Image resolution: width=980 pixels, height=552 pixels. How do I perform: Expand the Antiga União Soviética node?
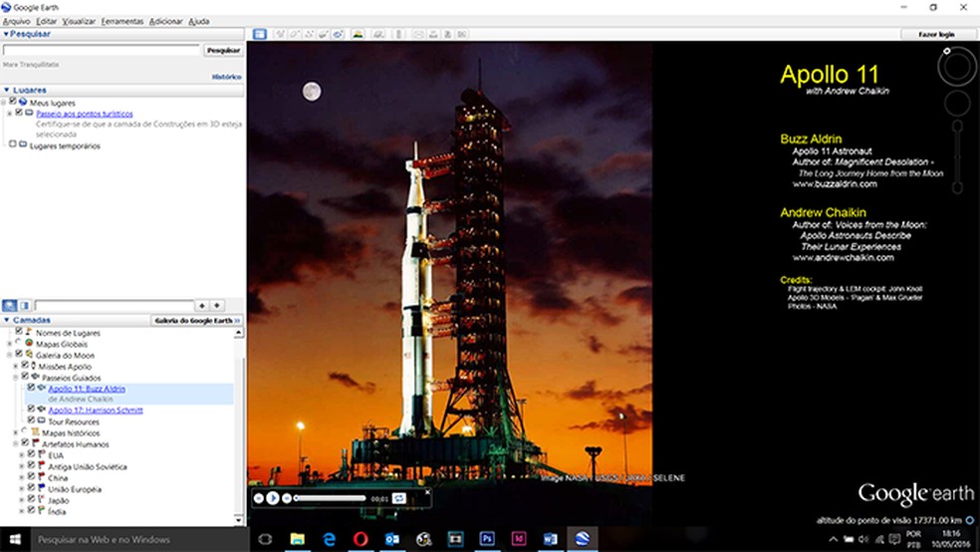click(x=22, y=466)
